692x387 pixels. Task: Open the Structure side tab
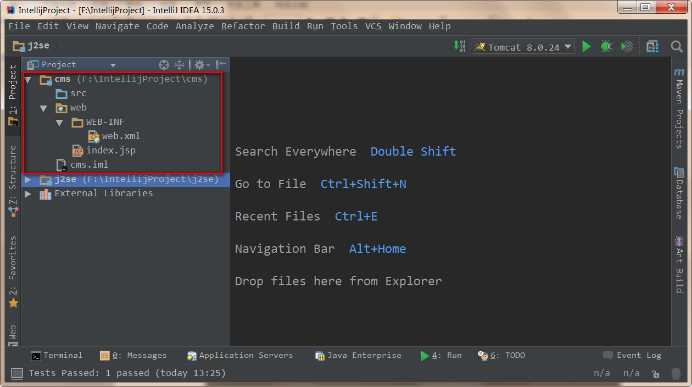pos(13,181)
